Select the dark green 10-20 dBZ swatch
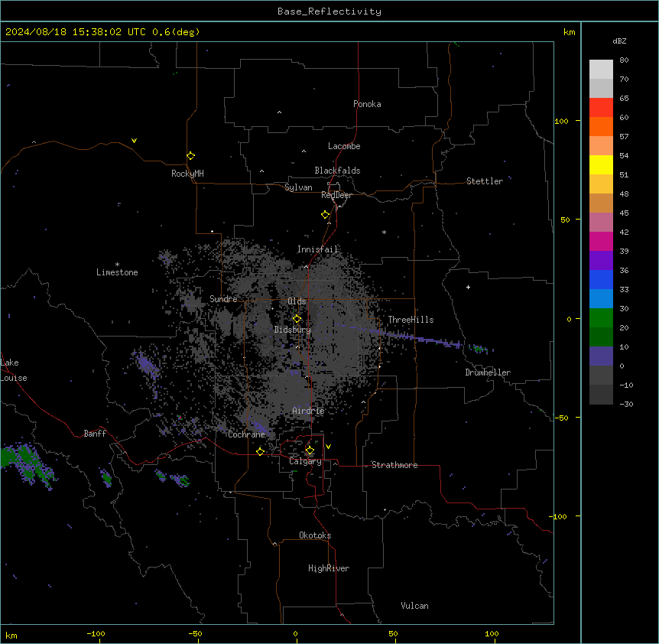Viewport: 659px width, 644px height. coord(601,337)
